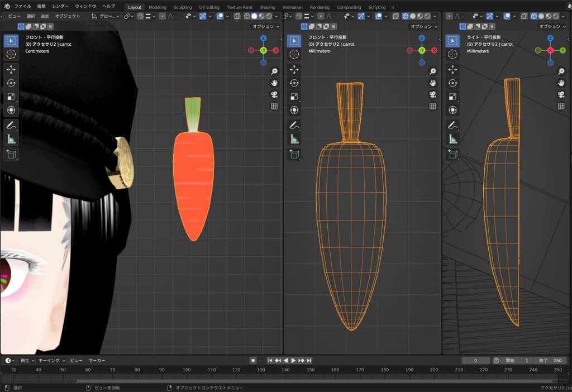Activate the Move tool in left viewport

point(11,69)
